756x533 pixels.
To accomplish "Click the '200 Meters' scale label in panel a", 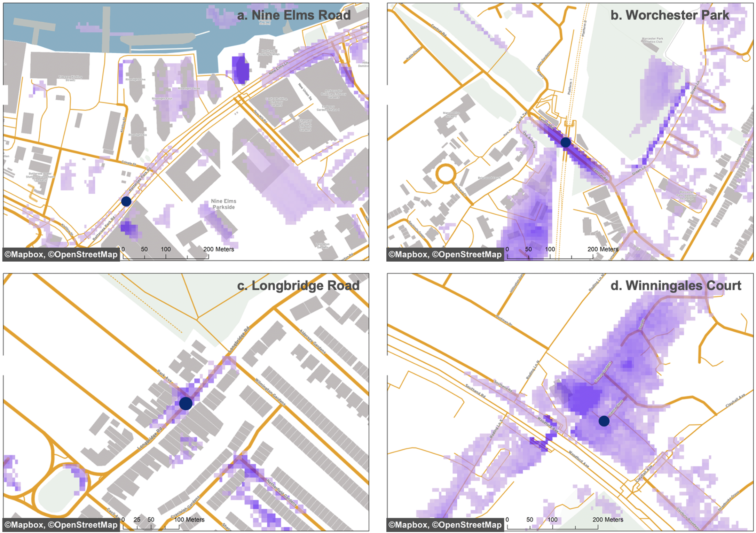I will (x=219, y=249).
